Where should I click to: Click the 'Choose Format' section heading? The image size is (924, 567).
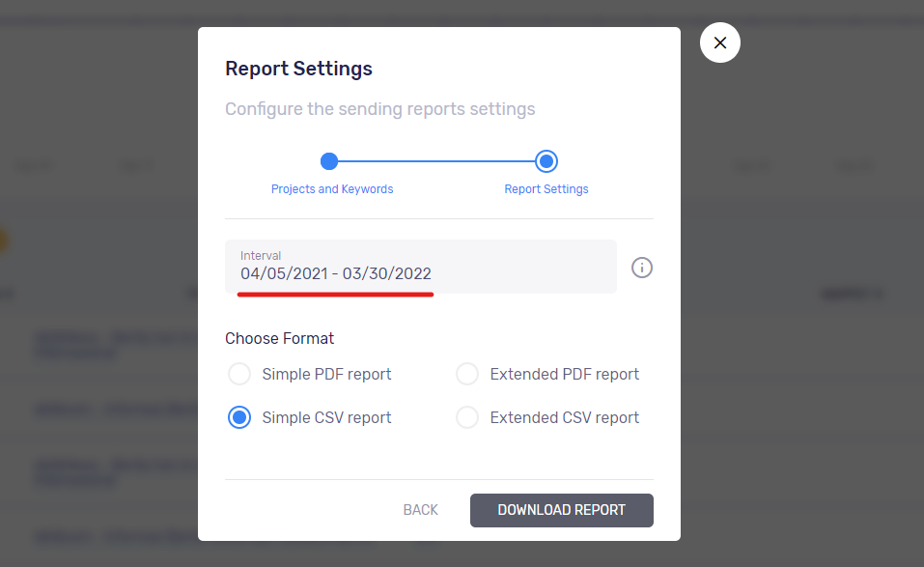pos(280,338)
